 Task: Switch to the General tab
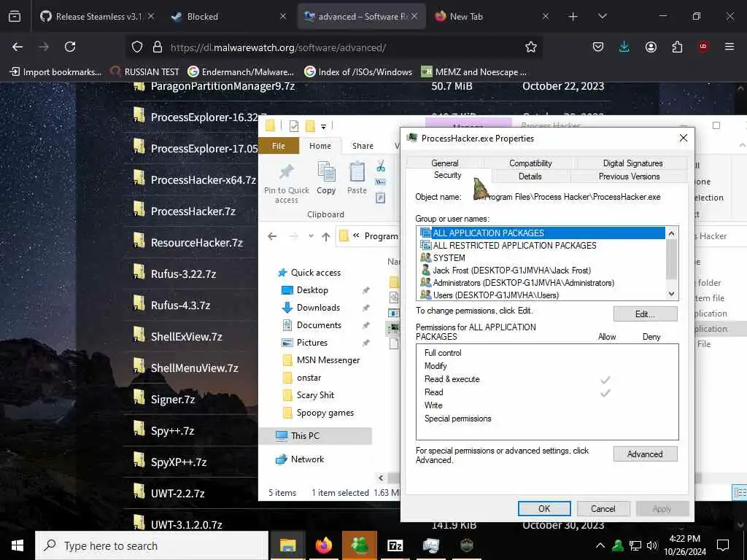click(x=444, y=163)
